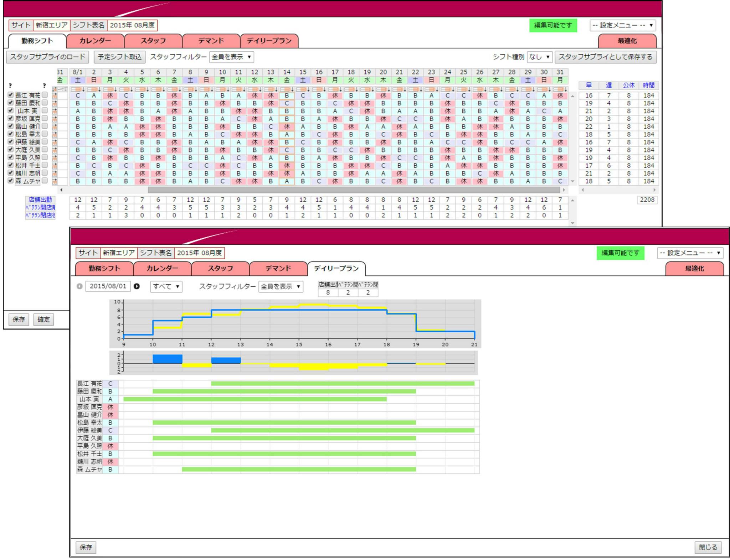The height and width of the screenshot is (560, 730).
Task: Check right-side checkbox for 鵜川 志帆
Action: (45, 173)
